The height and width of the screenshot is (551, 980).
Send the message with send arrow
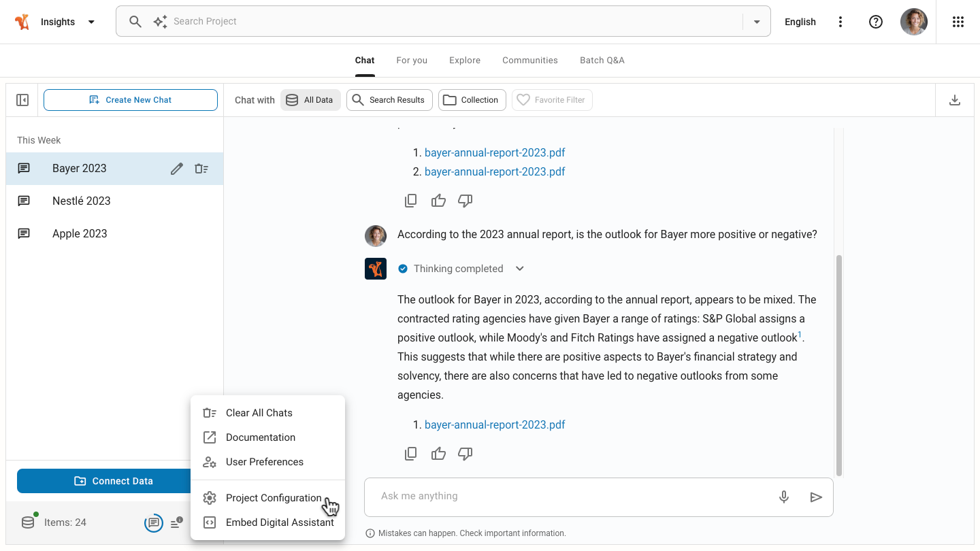coord(816,497)
